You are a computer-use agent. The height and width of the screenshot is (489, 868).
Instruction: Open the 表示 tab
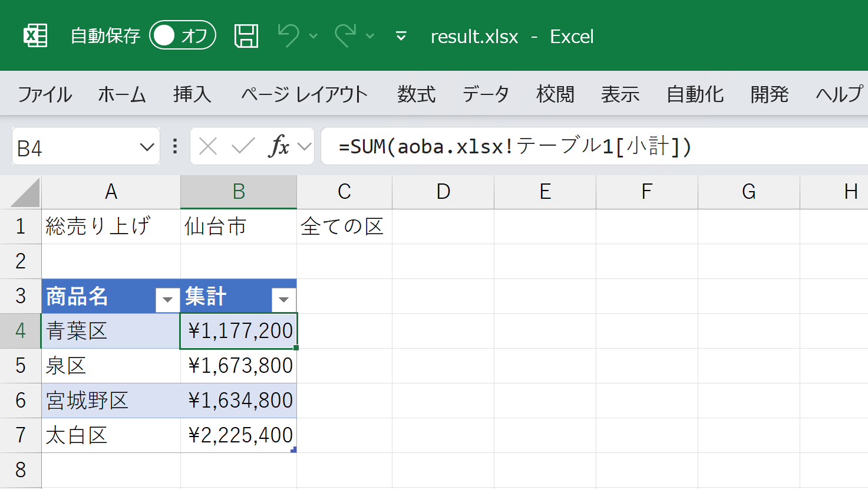tap(620, 94)
